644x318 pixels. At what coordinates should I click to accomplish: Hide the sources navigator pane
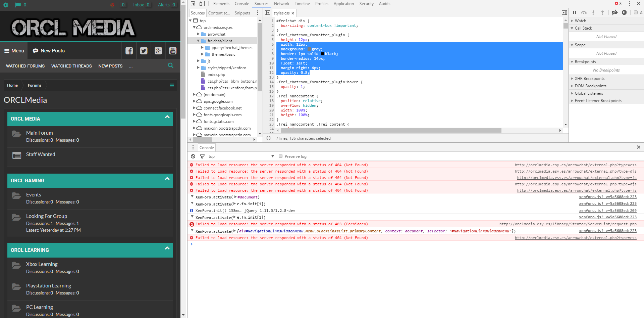pyautogui.click(x=267, y=13)
